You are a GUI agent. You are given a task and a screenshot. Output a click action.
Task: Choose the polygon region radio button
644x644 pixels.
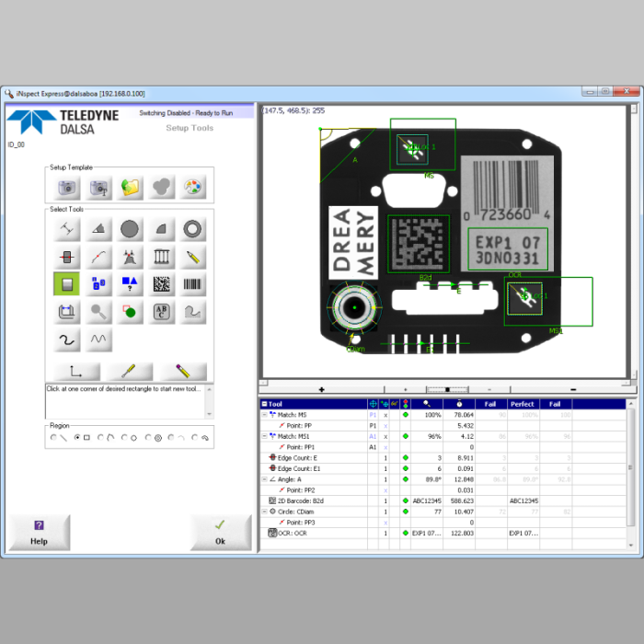(100, 437)
